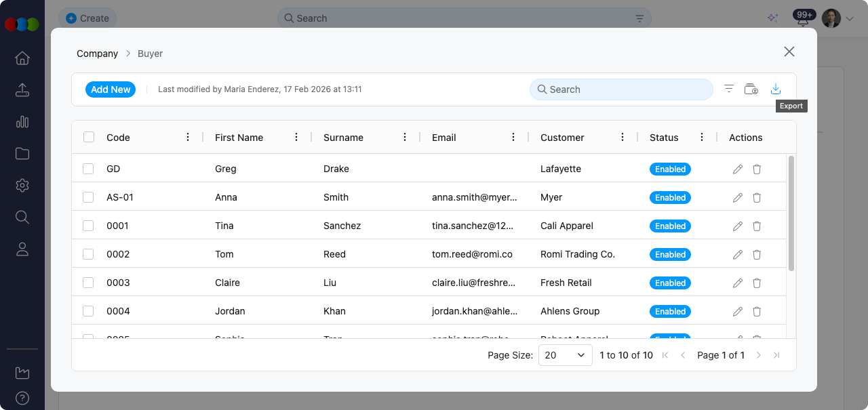
Task: Click the Export download icon
Action: point(776,89)
